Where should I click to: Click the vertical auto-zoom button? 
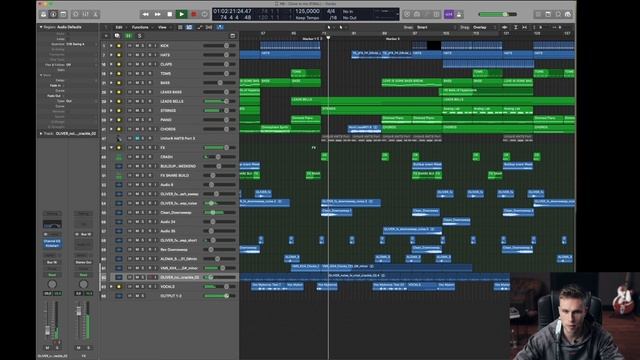pyautogui.click(x=516, y=27)
